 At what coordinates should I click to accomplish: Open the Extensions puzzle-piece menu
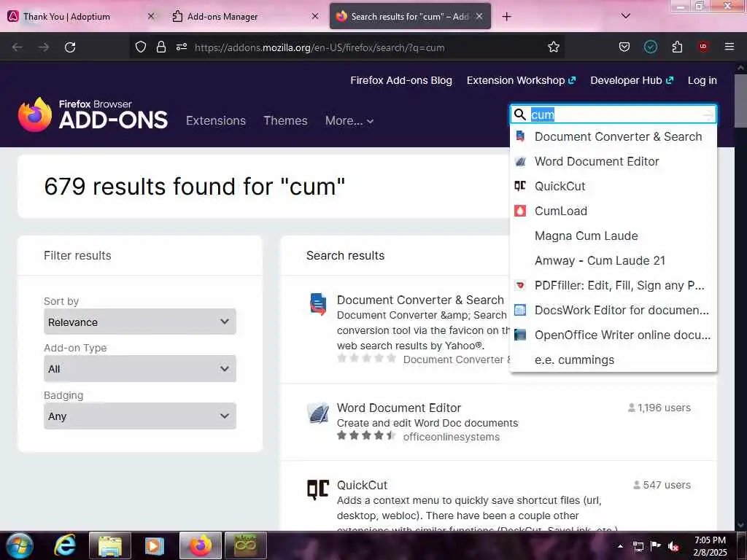point(677,47)
